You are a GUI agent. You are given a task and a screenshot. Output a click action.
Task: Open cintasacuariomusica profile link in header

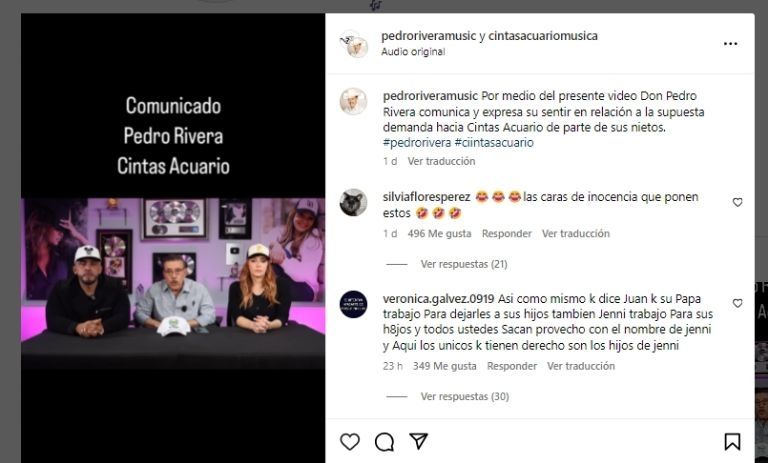[543, 36]
